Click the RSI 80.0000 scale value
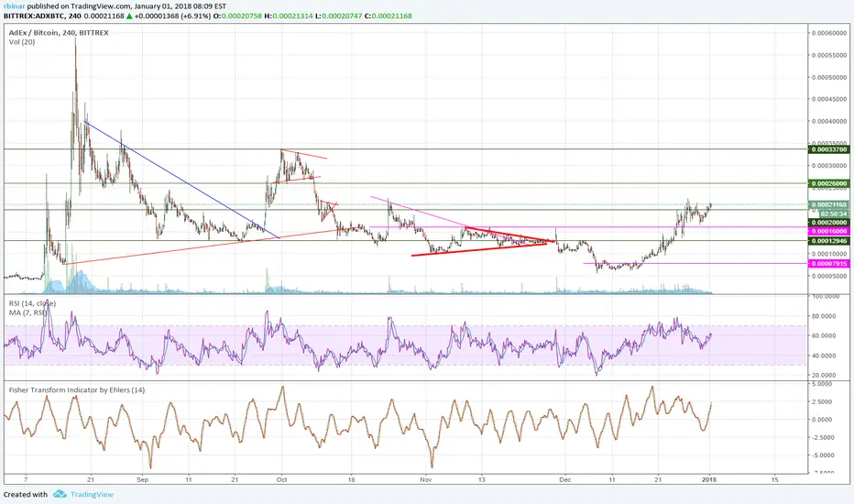The height and width of the screenshot is (504, 854). pyautogui.click(x=824, y=316)
